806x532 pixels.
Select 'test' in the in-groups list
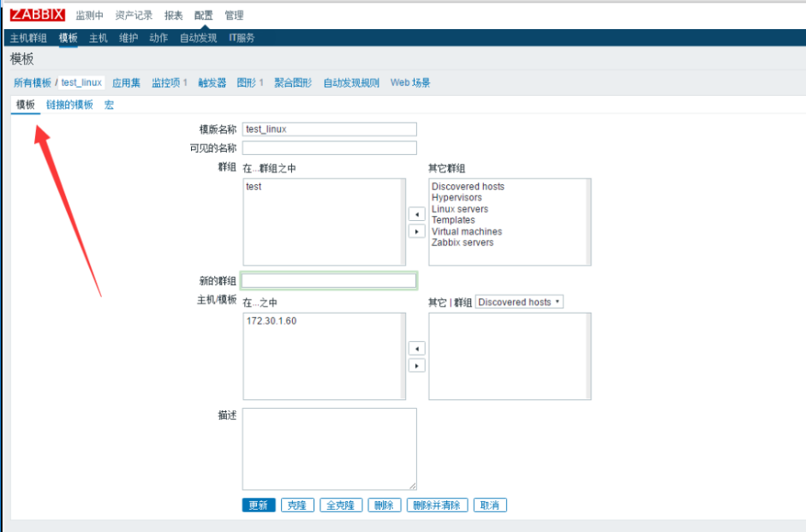tap(254, 187)
